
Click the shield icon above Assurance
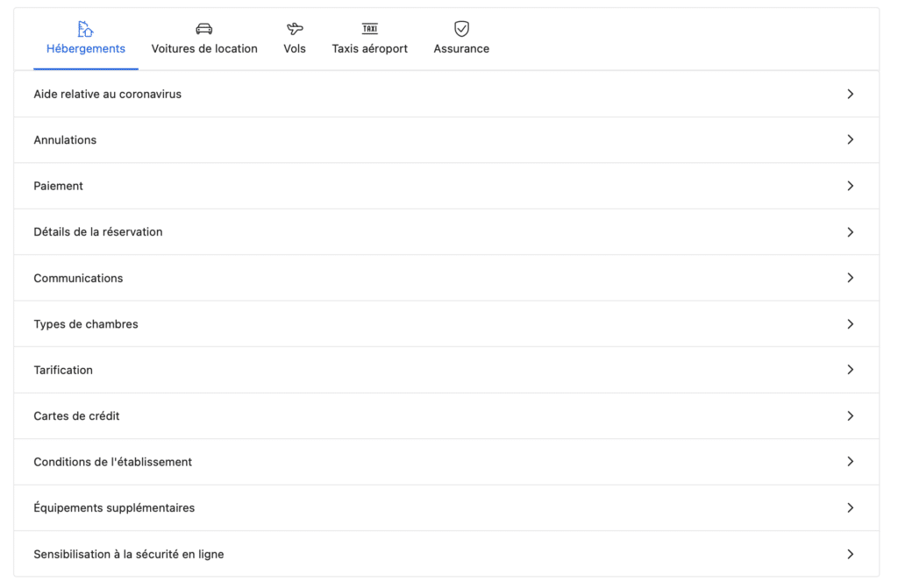(x=461, y=29)
